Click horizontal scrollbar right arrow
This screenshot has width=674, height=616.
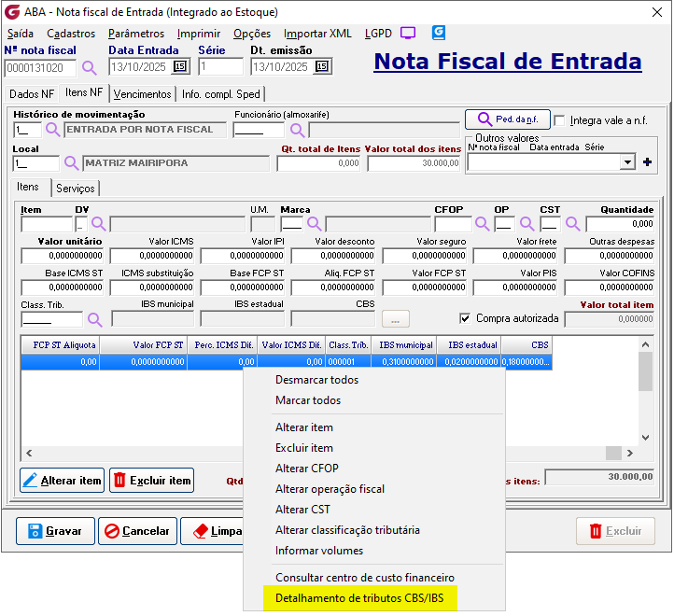coord(630,453)
